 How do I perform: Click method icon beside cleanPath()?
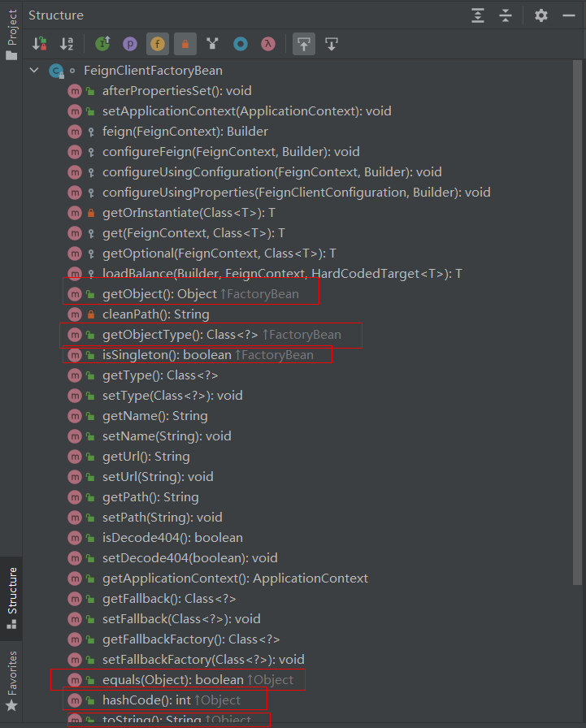pyautogui.click(x=75, y=314)
